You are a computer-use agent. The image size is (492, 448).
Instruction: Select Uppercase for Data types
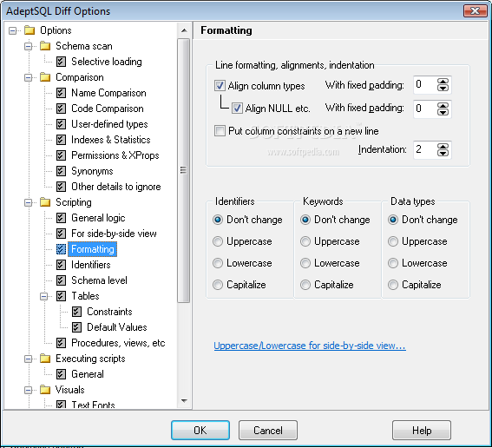(x=393, y=241)
